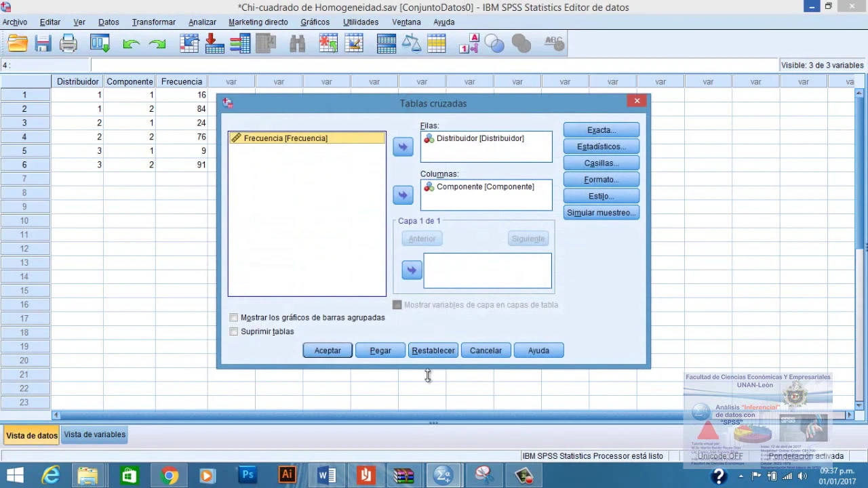This screenshot has width=868, height=488.
Task: Click the Insert cases icon
Action: coord(328,44)
